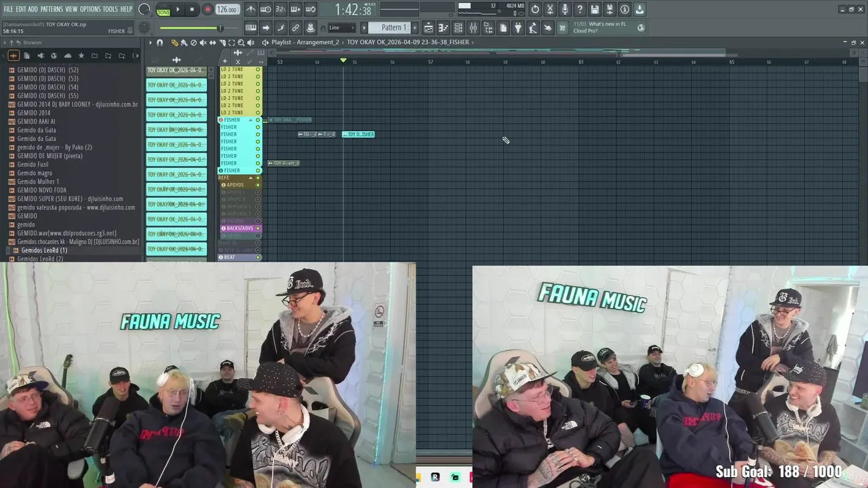868x488 pixels.
Task: Toggle loop recording icon
Action: pos(310,9)
